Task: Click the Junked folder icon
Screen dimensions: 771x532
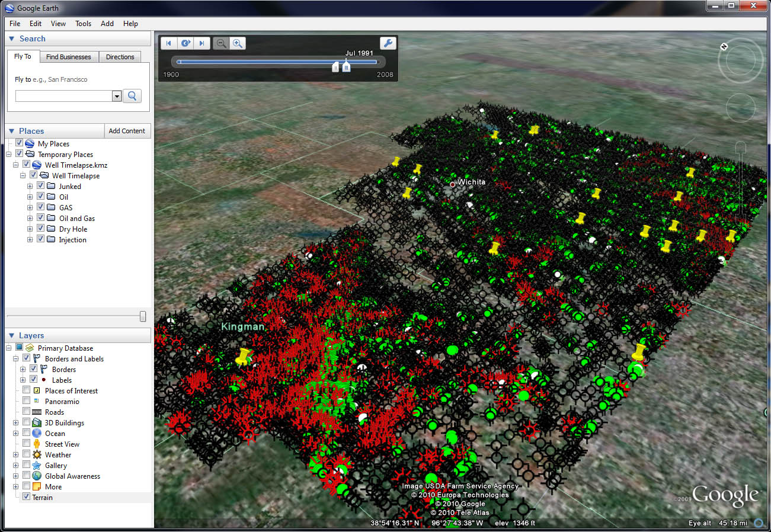Action: coord(51,187)
